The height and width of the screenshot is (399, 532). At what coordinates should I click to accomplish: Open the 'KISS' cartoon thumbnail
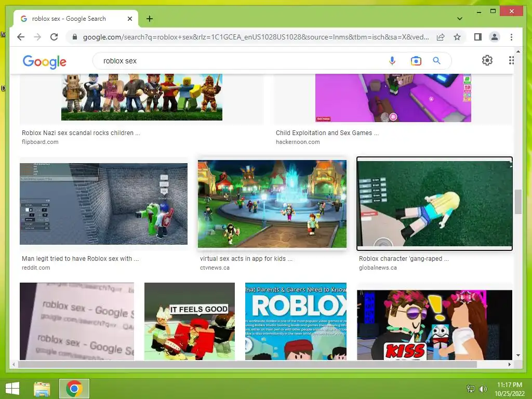pos(434,325)
